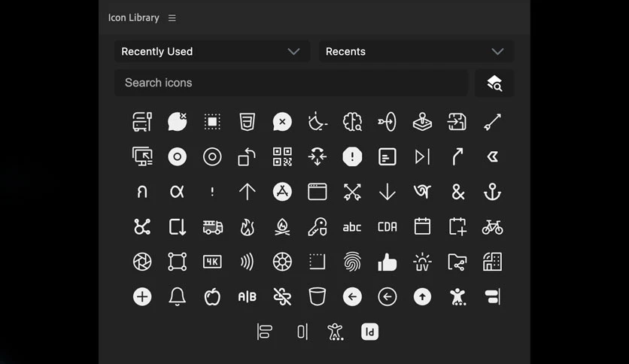Choose the outlined circle left arrow icon
Screen dimensions: 629x364
[387, 297]
